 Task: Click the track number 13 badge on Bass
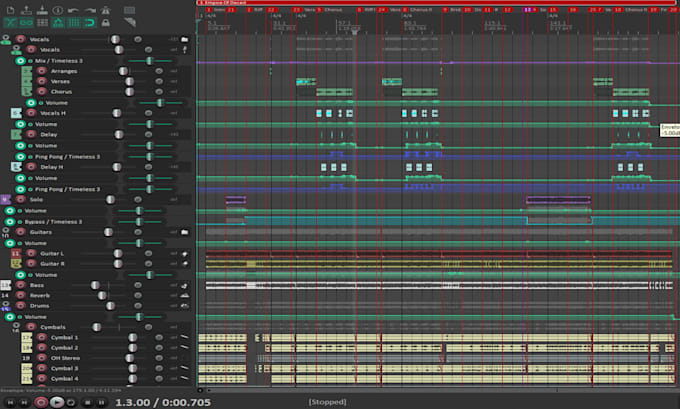(x=5, y=285)
